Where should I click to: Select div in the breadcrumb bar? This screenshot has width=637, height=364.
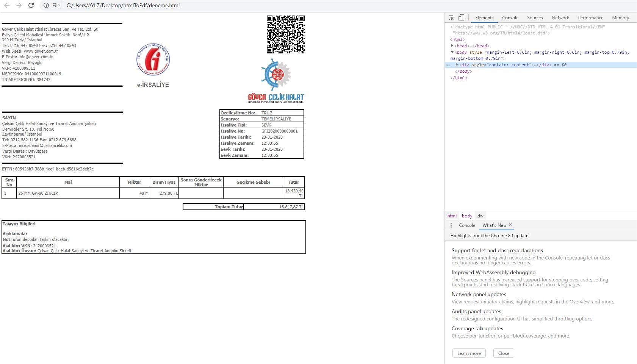[480, 216]
